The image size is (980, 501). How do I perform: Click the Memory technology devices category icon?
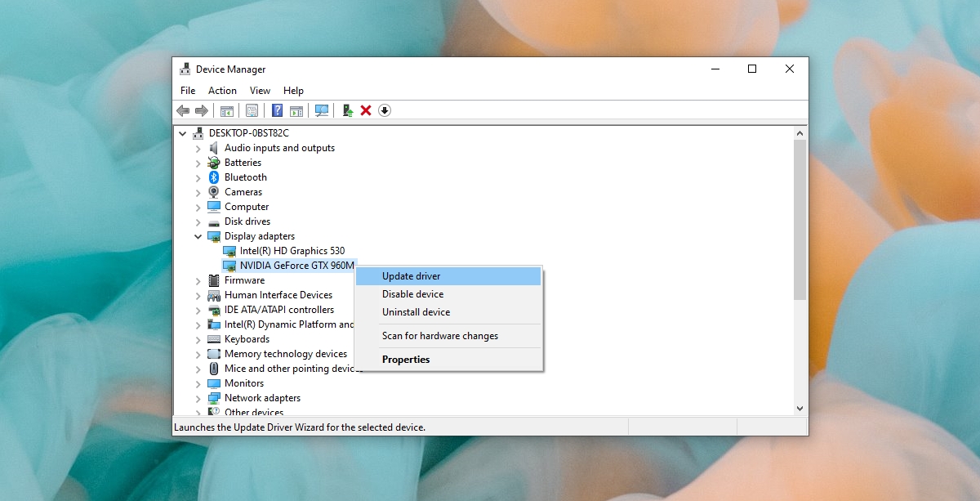(214, 354)
